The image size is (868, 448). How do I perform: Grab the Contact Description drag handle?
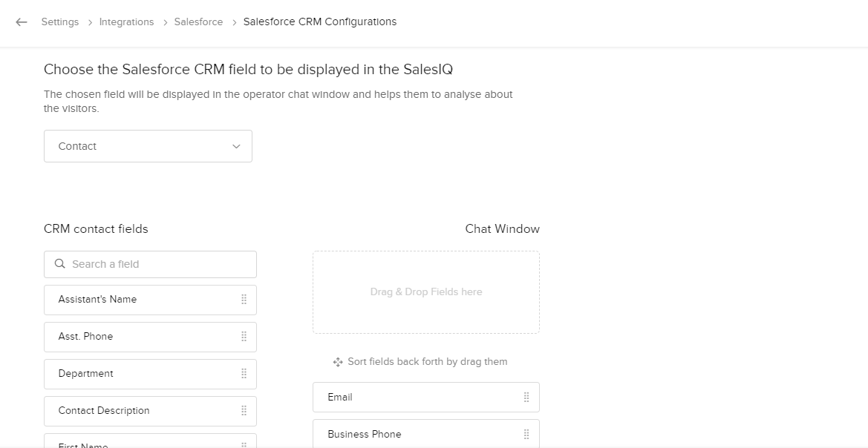point(244,411)
